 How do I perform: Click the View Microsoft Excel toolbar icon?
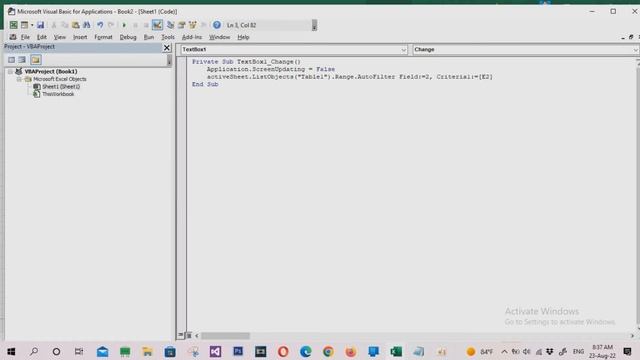pos(13,25)
